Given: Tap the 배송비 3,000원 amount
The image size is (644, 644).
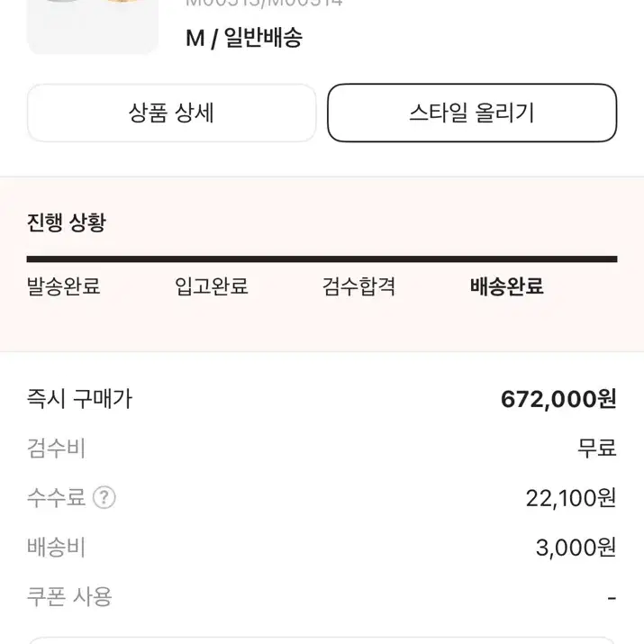Looking at the screenshot, I should click(x=576, y=548).
